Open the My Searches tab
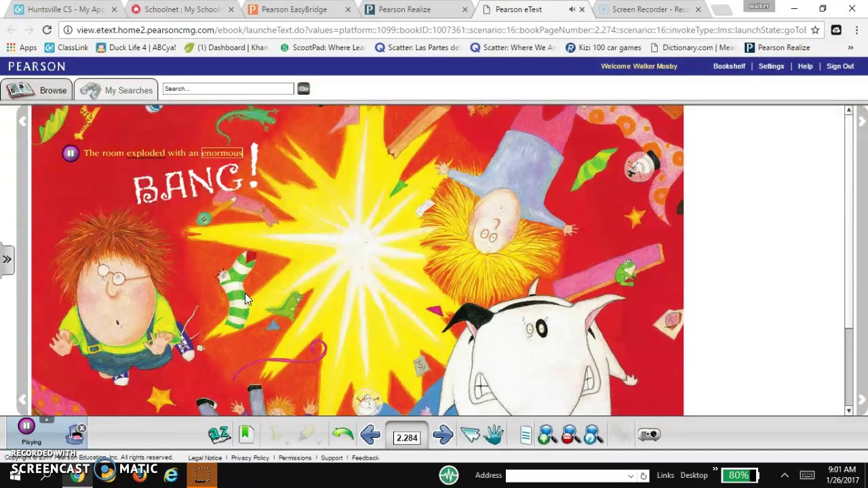 (117, 90)
